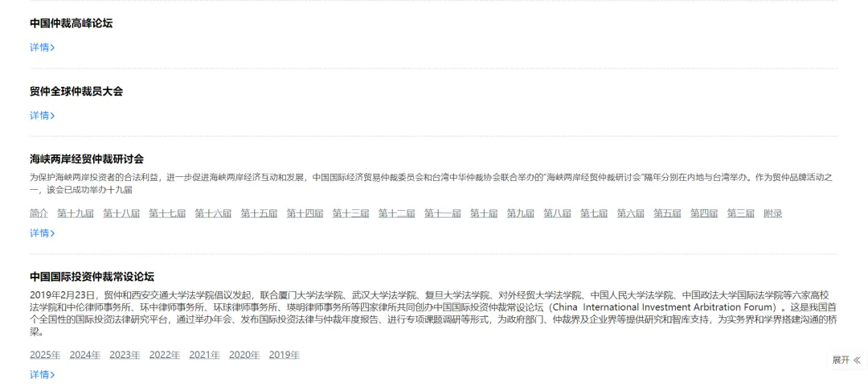Open the 第十九届 session link
Image resolution: width=868 pixels, height=387 pixels.
coord(76,213)
